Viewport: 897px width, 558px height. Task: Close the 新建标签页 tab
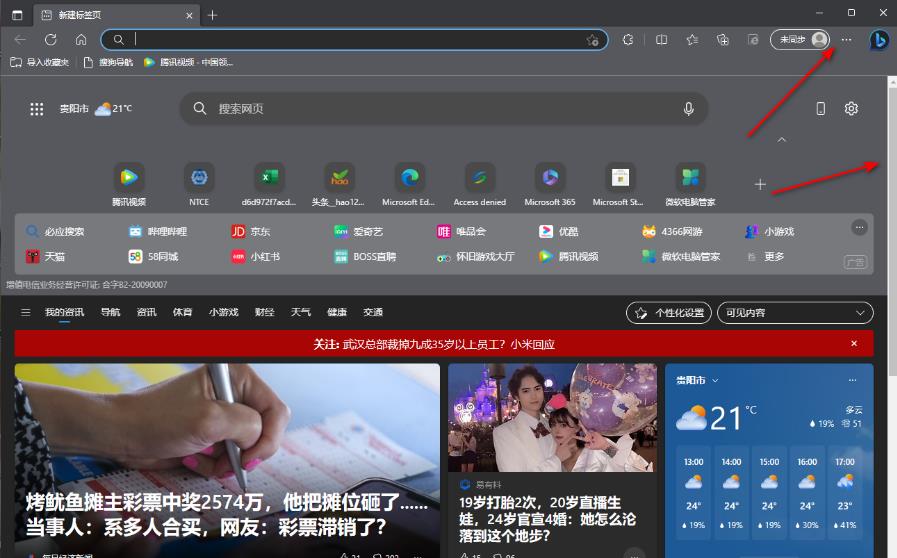coord(189,15)
